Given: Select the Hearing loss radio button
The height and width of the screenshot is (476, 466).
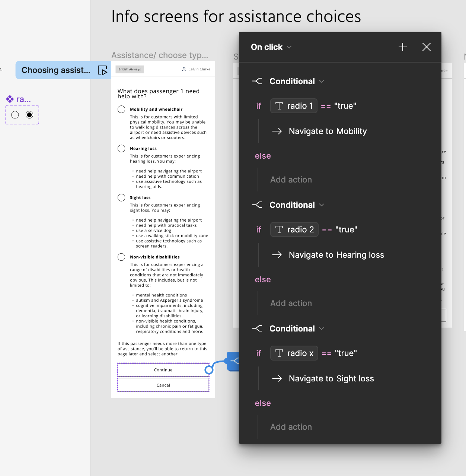Looking at the screenshot, I should [x=121, y=149].
